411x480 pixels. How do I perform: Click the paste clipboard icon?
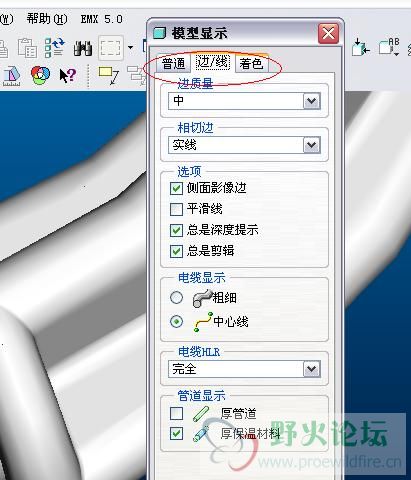[27, 49]
